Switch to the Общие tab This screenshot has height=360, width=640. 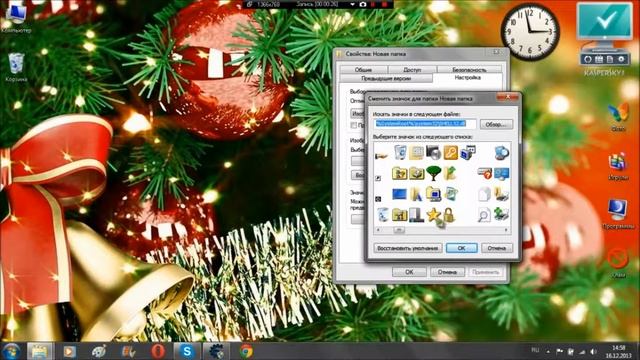pyautogui.click(x=363, y=69)
